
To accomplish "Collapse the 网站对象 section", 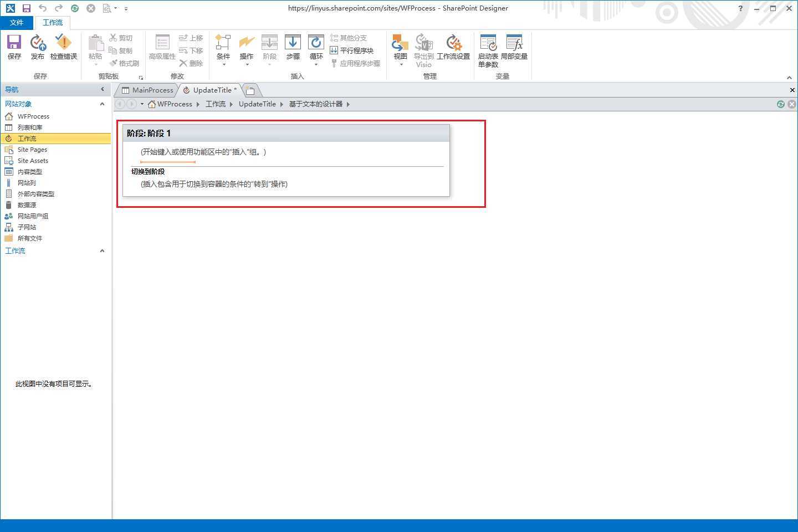I will (x=102, y=104).
